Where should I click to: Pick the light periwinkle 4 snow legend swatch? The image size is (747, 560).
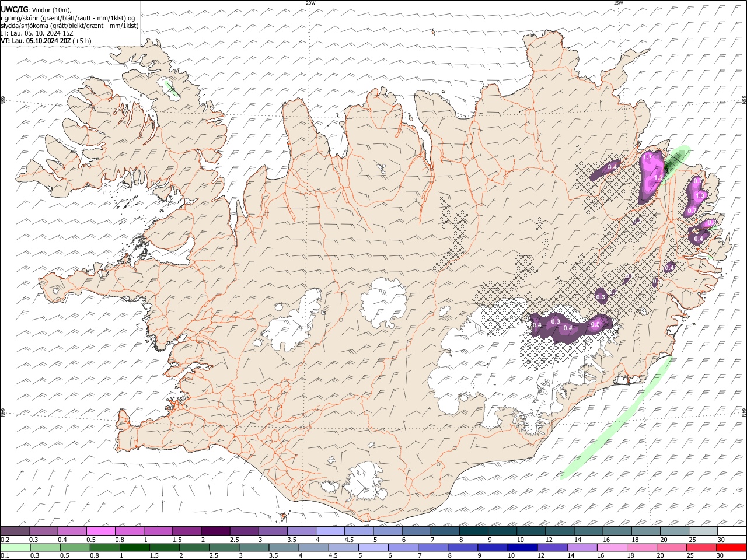coord(330,531)
